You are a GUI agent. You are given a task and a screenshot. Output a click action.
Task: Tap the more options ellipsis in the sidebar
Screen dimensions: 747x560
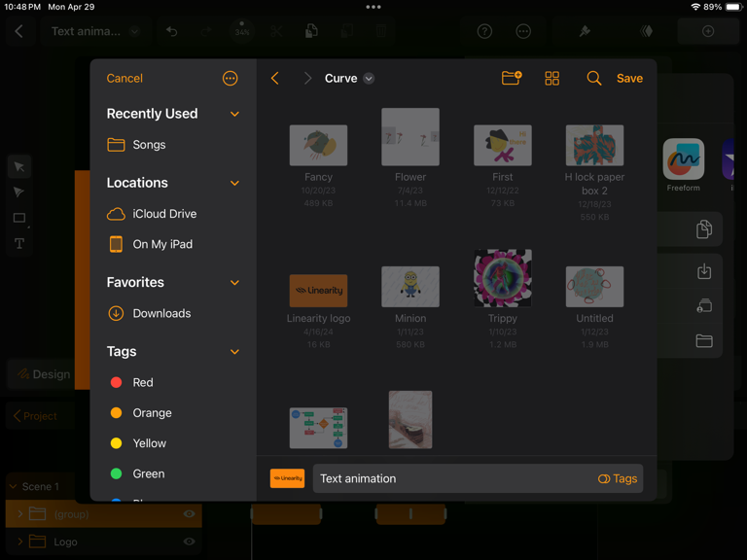[x=231, y=78]
